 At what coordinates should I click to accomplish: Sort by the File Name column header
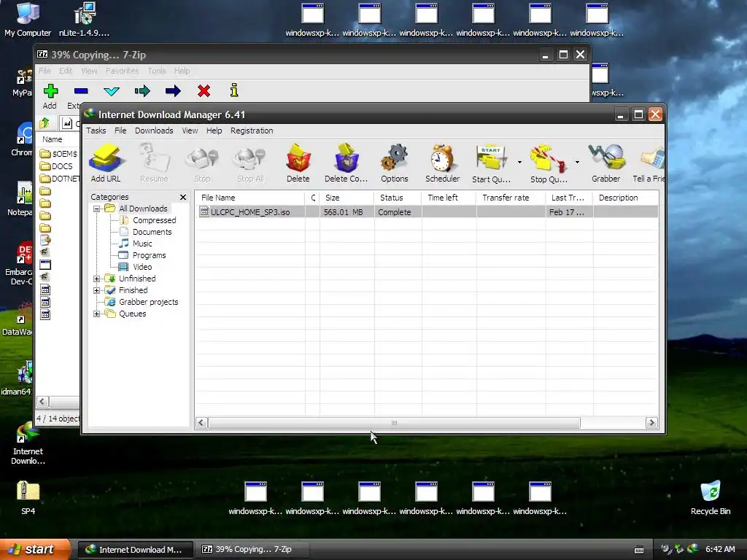[250, 198]
